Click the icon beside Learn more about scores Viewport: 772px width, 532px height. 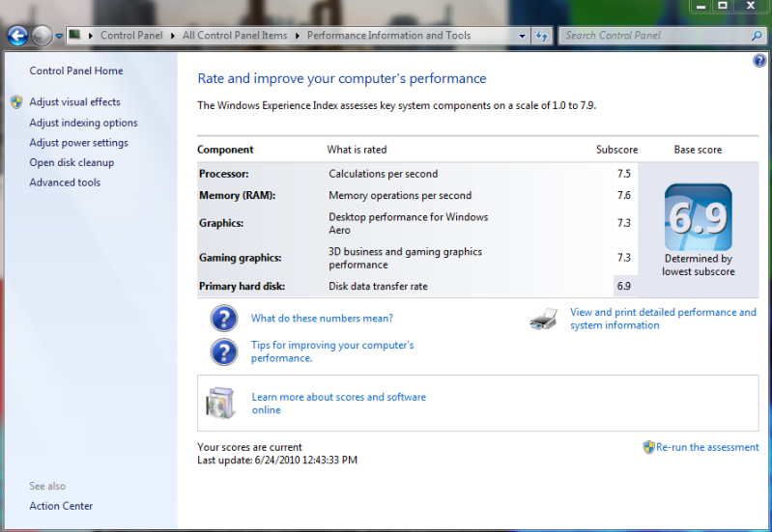221,403
